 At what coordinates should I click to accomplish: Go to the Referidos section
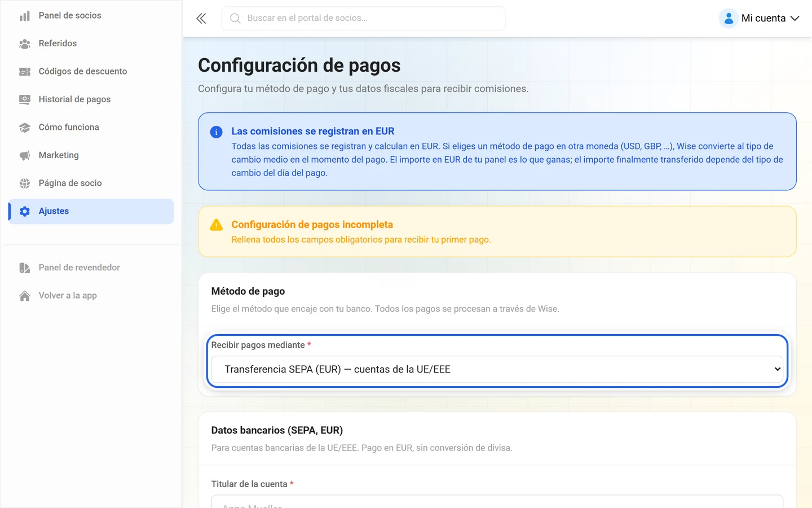(x=91, y=43)
